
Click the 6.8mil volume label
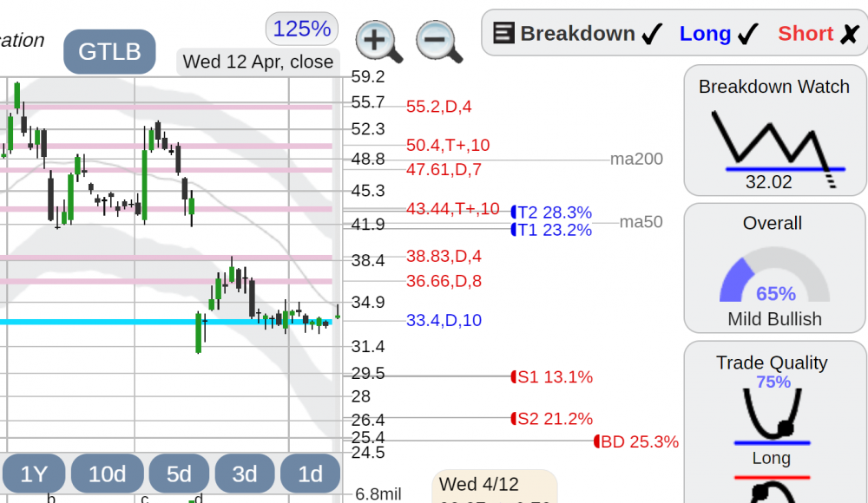[378, 493]
